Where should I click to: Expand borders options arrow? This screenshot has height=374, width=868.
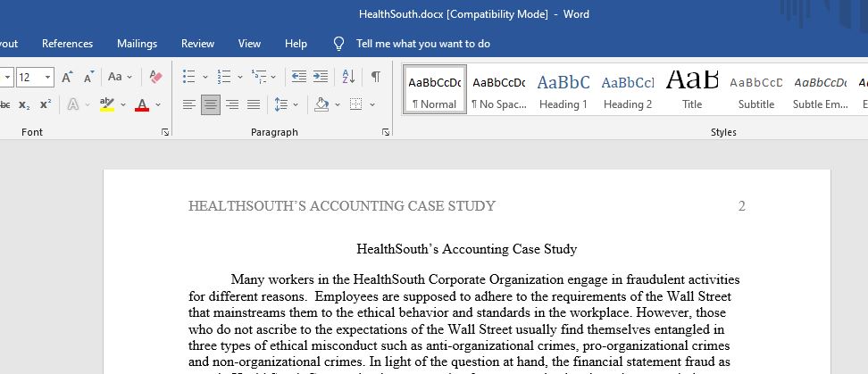click(x=372, y=104)
